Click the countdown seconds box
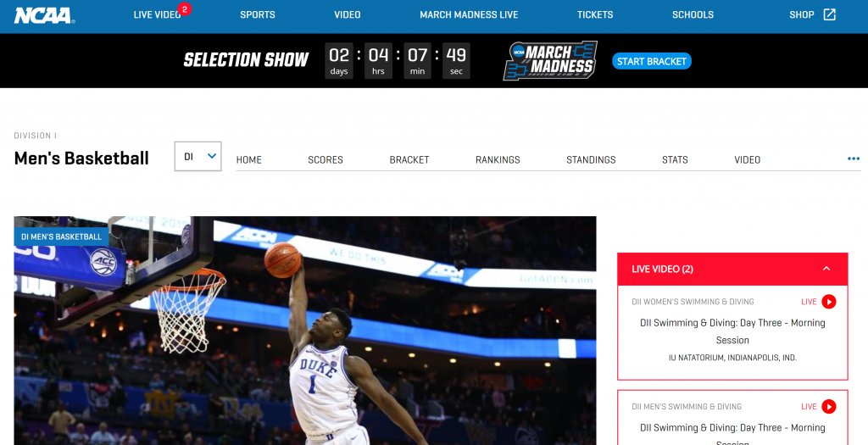Screen dimensions: 868x445 click(456, 61)
